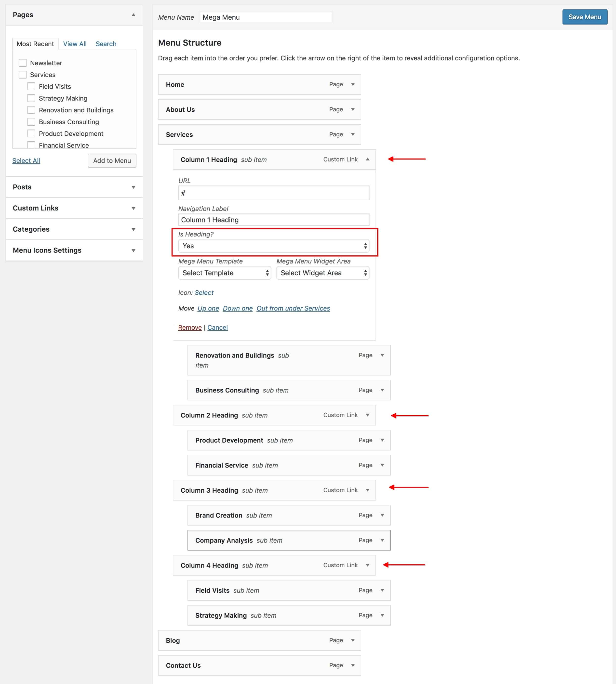Open the Mega Menu Template dropdown
Screen dimensions: 616x684
click(224, 273)
